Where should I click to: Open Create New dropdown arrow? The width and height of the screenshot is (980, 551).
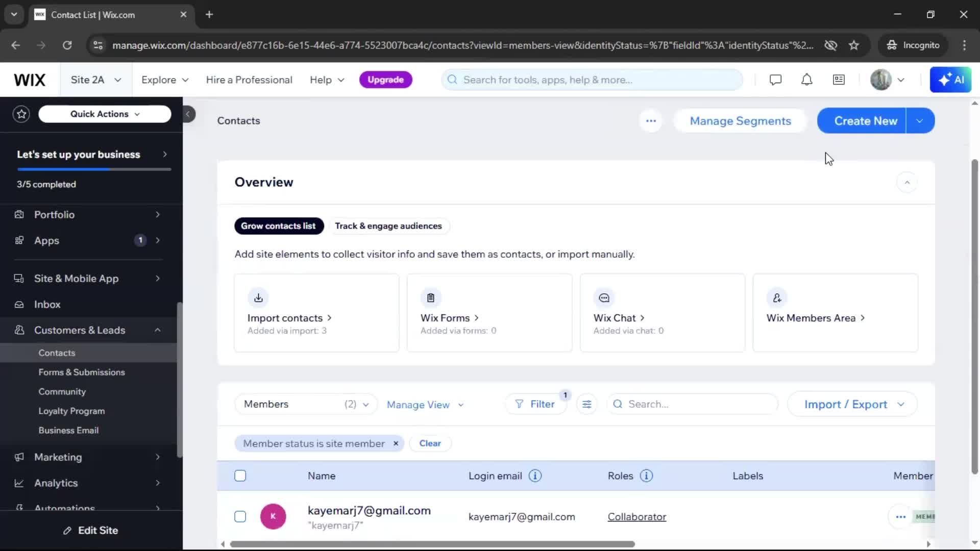pos(920,121)
